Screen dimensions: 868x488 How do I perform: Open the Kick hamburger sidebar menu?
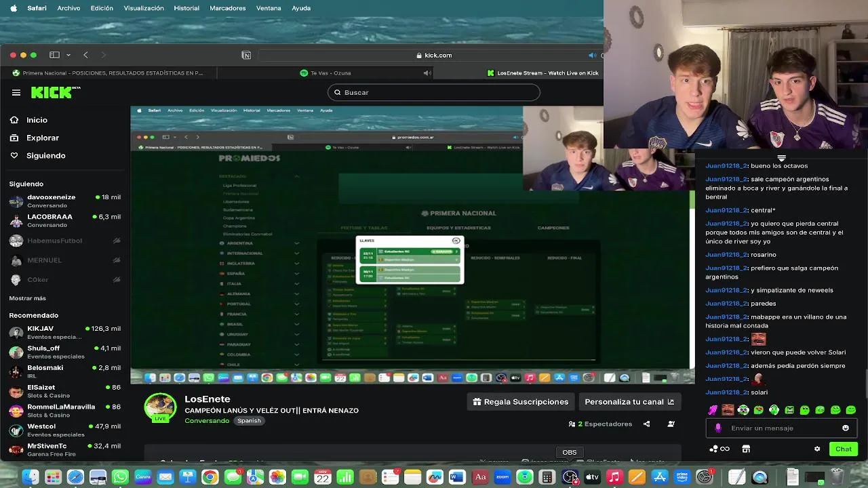point(16,93)
